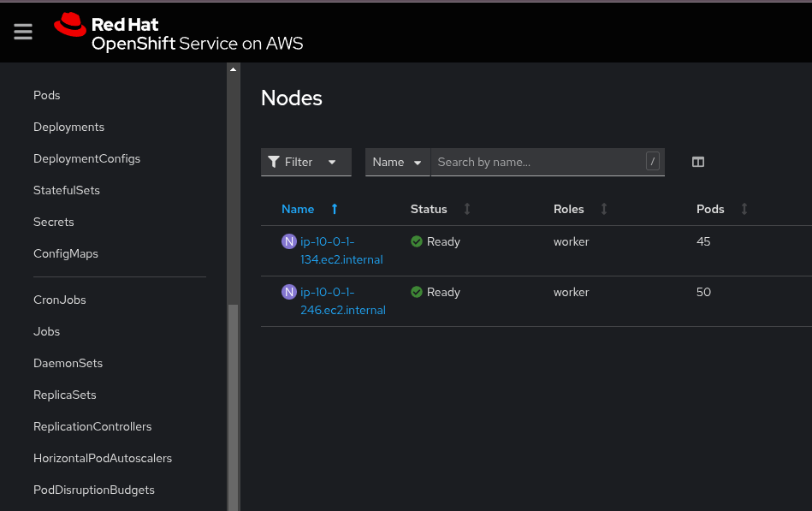Click the Red Hat logo
This screenshot has height=511, width=812.
[x=70, y=26]
